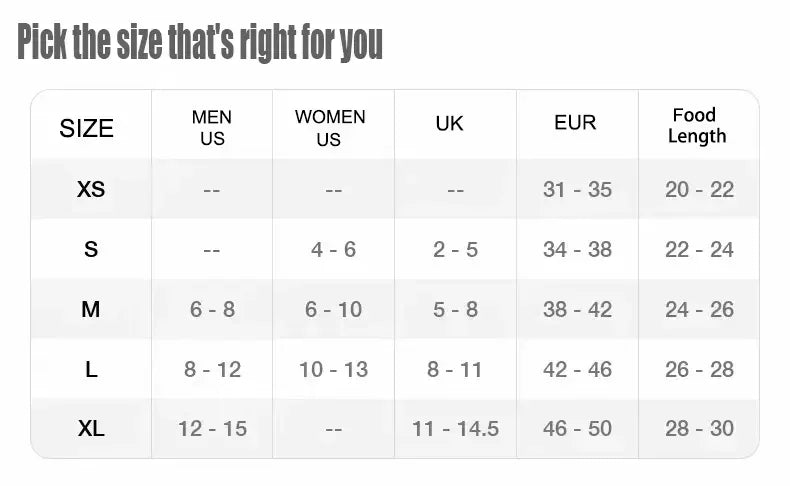The width and height of the screenshot is (790, 486).
Task: Click the 28 - 30 length cell
Action: (x=699, y=429)
